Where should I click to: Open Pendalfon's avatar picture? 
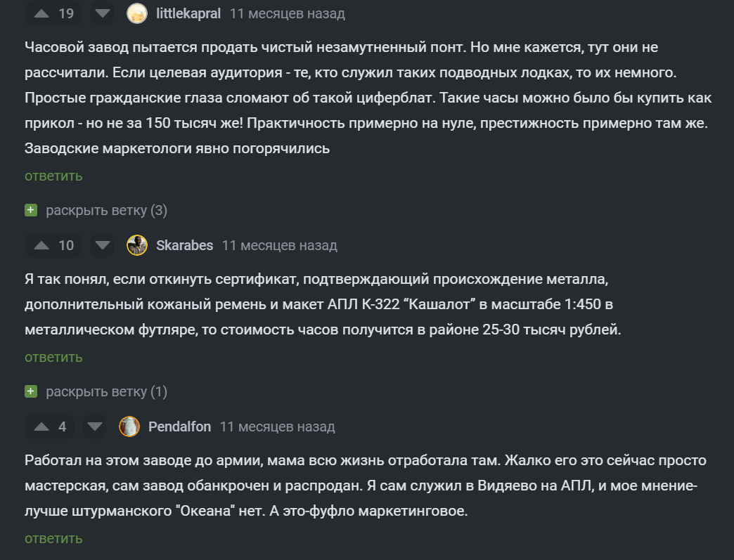click(129, 426)
